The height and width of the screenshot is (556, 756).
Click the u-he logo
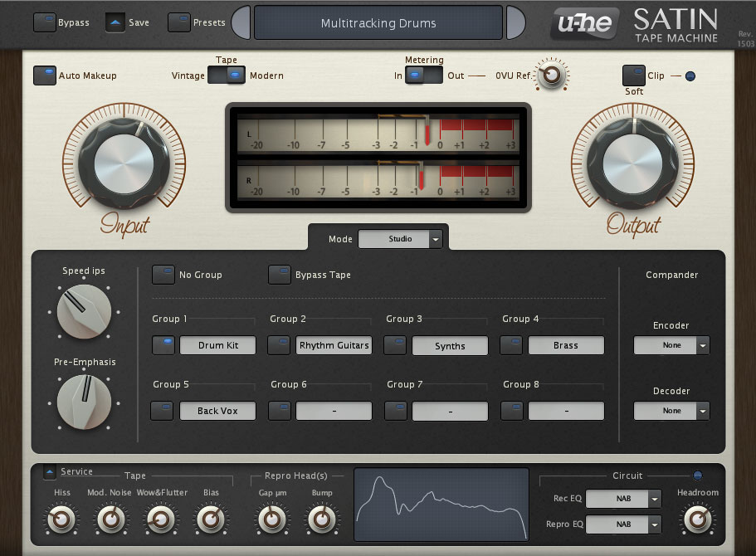coord(585,22)
